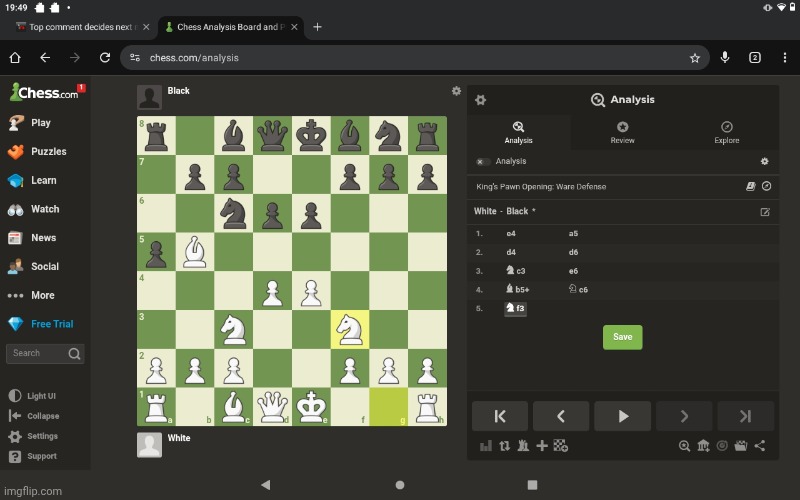The width and height of the screenshot is (800, 500).
Task: Open Settings in the sidebar
Action: 33,436
